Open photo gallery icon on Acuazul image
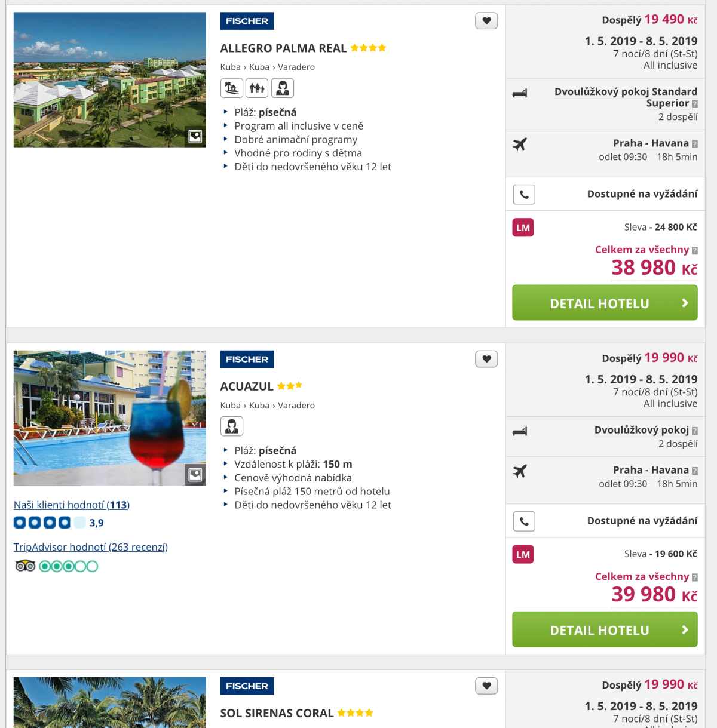Screen dimensions: 717x728 point(195,475)
